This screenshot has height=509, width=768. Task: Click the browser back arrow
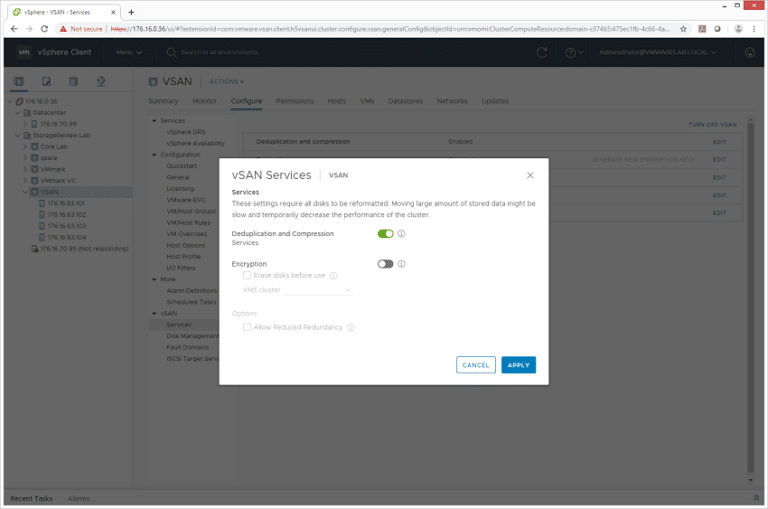click(x=14, y=29)
